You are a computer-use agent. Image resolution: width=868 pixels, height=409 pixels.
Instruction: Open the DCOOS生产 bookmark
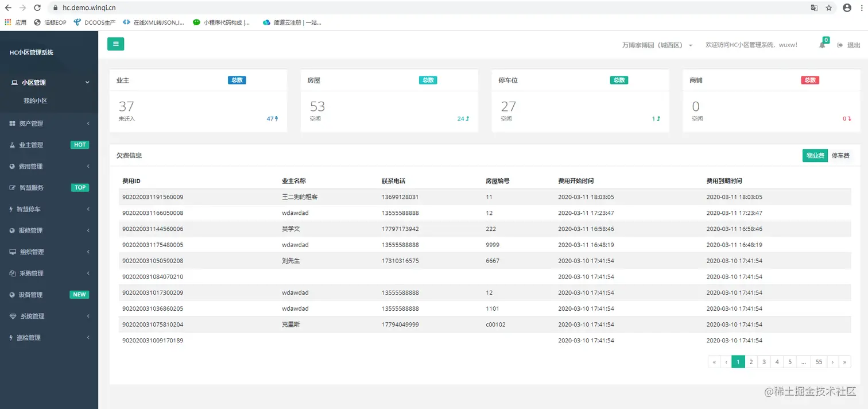point(95,22)
